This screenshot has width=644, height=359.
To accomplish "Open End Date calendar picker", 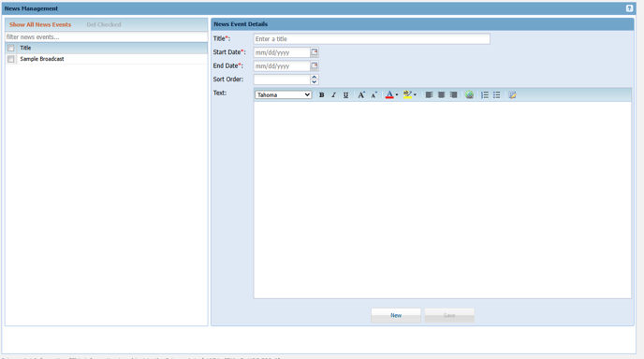I will pyautogui.click(x=315, y=65).
